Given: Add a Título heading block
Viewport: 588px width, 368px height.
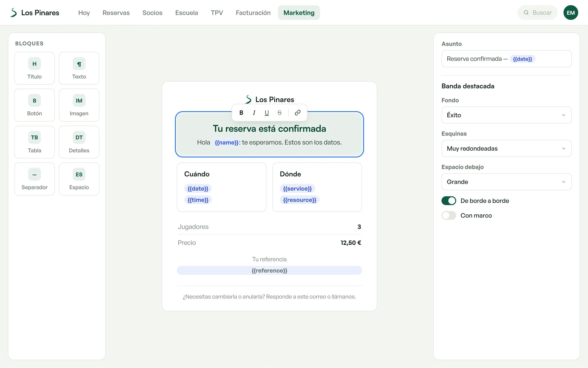Looking at the screenshot, I should click(x=35, y=68).
